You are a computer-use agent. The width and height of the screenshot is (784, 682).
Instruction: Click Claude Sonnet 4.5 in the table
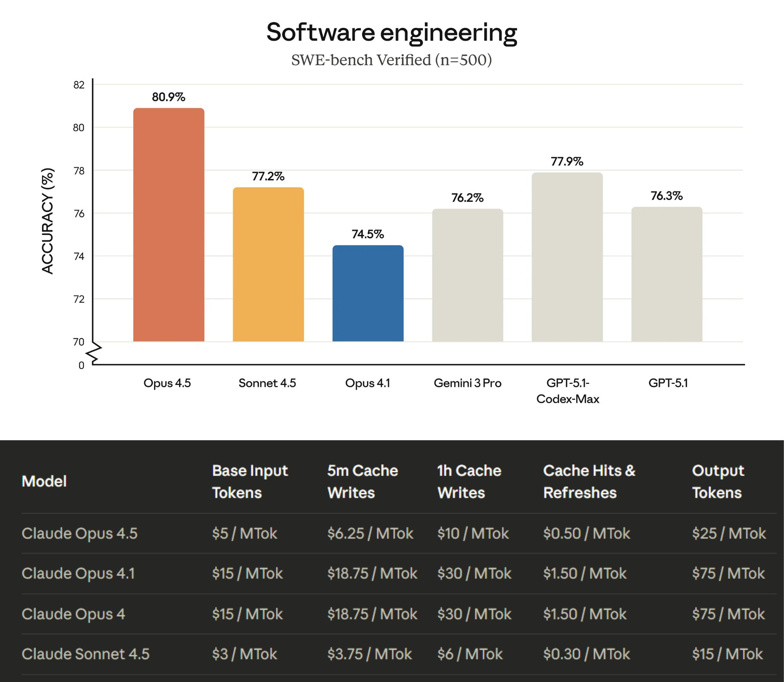tap(85, 654)
